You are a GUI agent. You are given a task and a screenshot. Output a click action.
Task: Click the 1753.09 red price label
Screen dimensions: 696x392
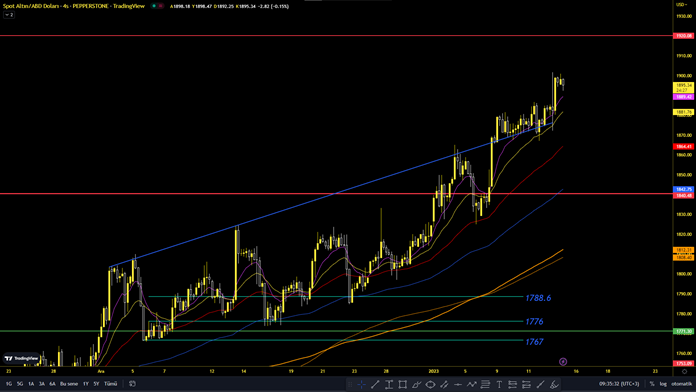pos(683,364)
